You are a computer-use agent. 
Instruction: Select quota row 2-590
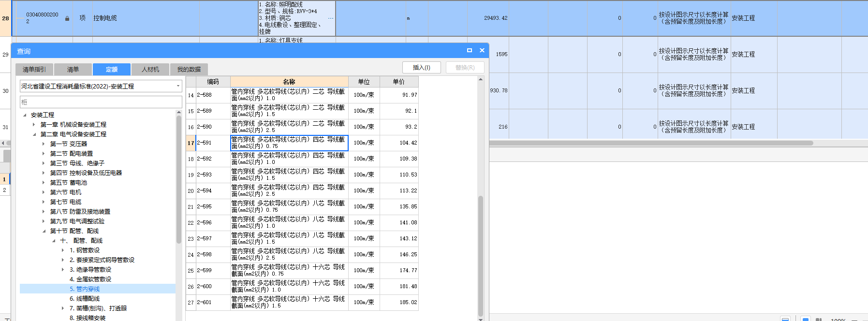(302, 127)
